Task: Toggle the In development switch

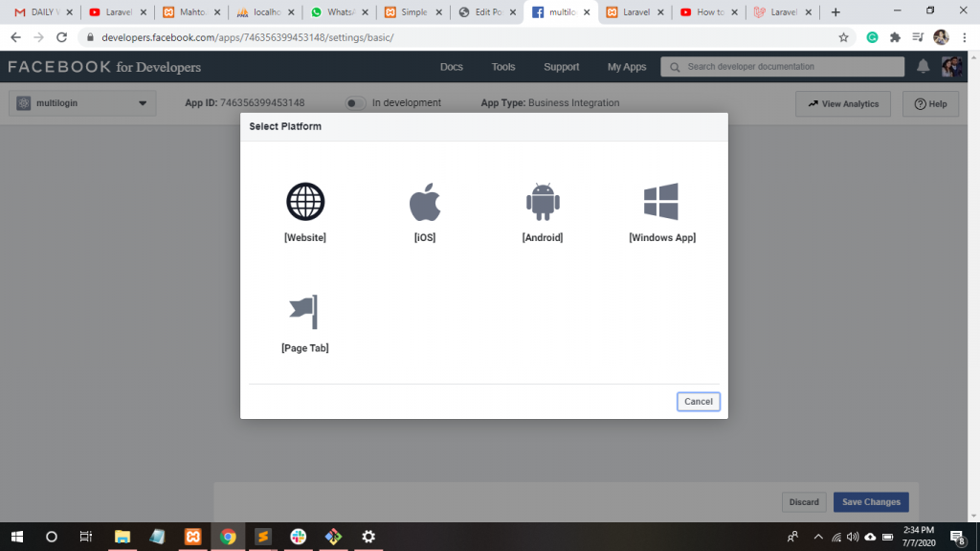Action: pyautogui.click(x=355, y=103)
